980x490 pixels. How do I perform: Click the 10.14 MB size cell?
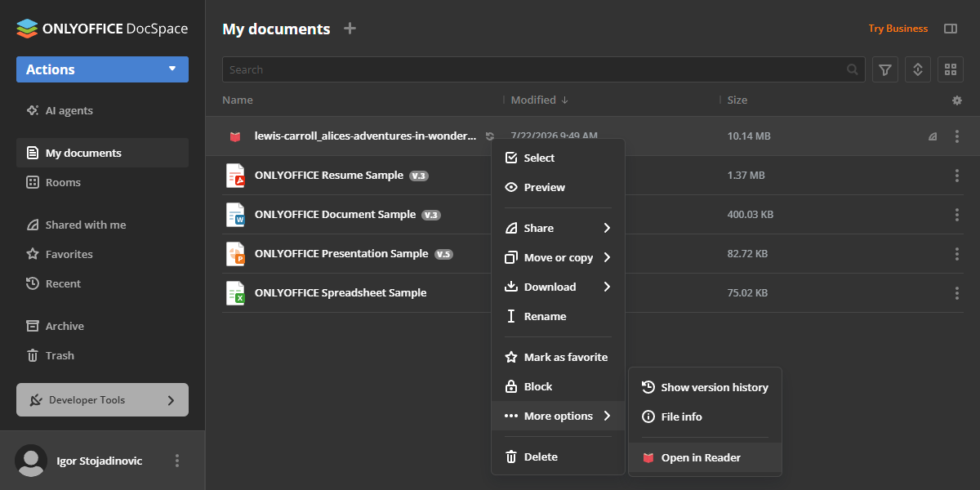tap(749, 136)
